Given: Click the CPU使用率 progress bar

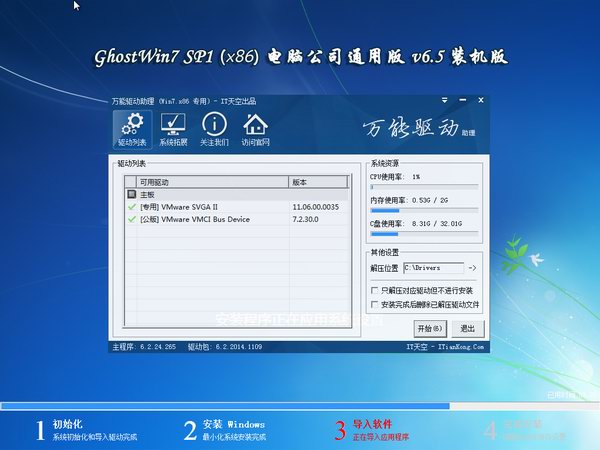Looking at the screenshot, I should [x=424, y=187].
